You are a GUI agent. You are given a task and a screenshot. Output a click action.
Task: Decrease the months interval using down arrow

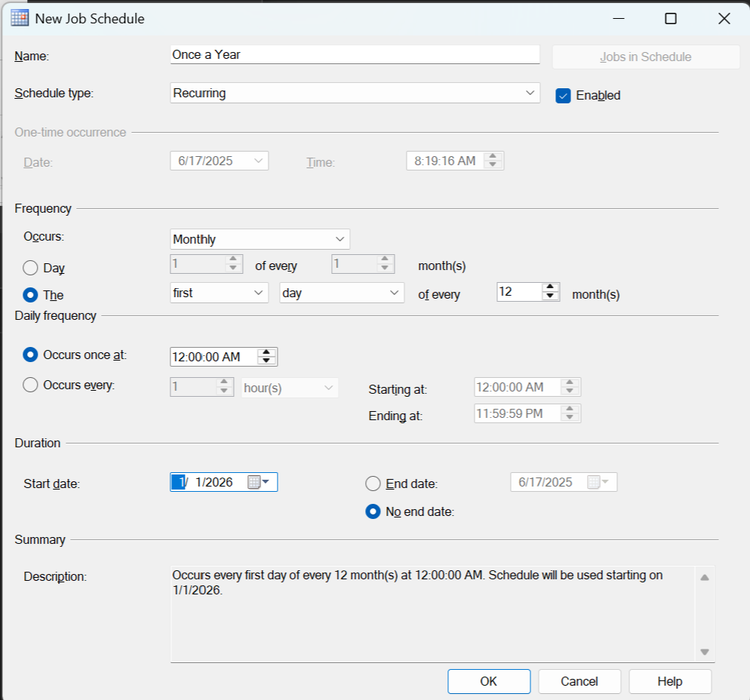[552, 296]
